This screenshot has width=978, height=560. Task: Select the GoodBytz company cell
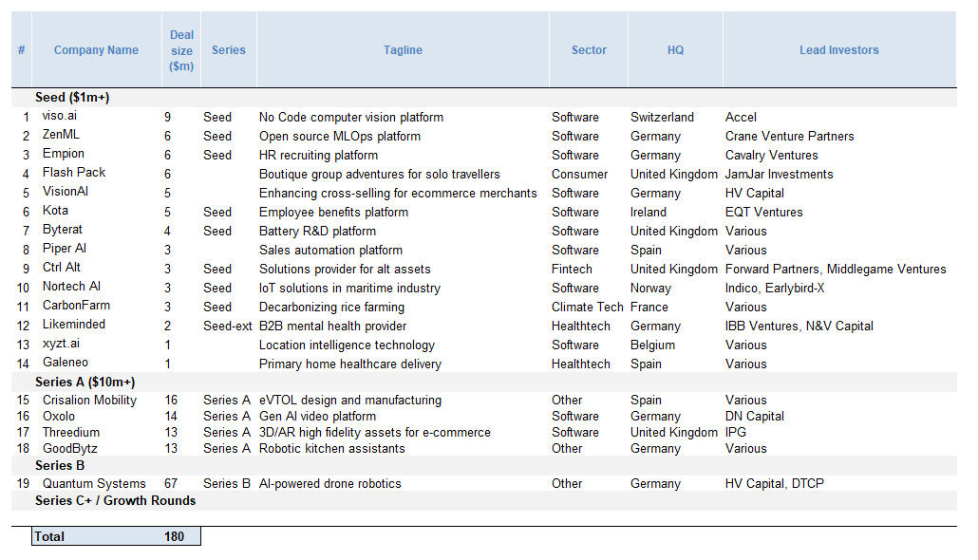70,448
